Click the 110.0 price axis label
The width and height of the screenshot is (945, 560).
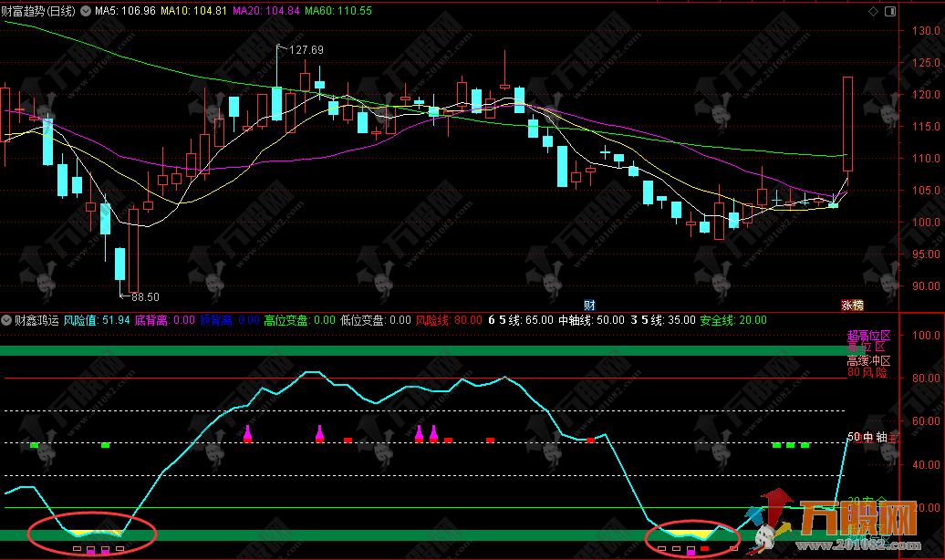point(926,159)
